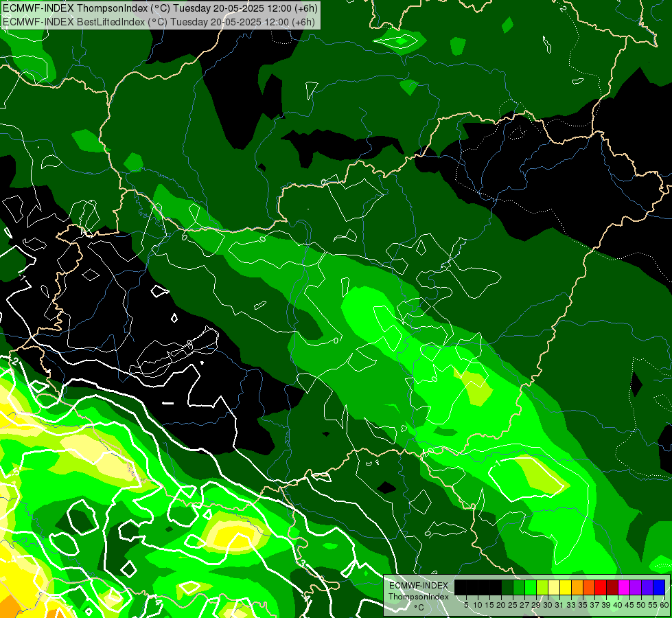Click the ThompsonIndex label in the legend
Viewport: 672px width, 618px height.
coord(419,597)
